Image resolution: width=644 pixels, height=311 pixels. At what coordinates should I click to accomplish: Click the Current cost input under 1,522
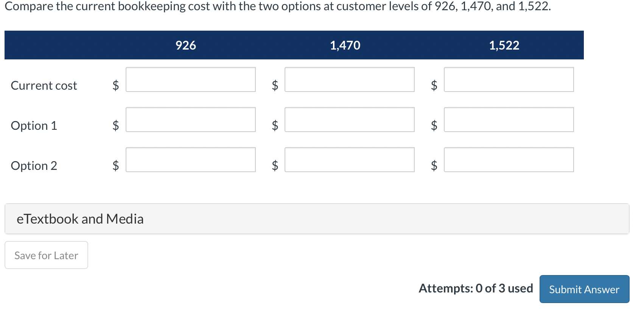[x=509, y=79]
